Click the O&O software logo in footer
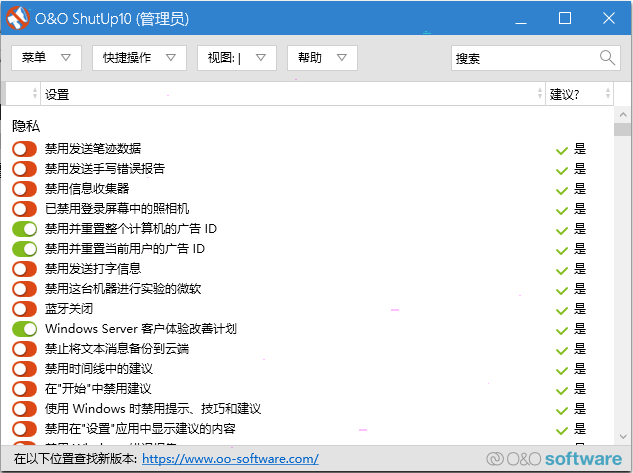Viewport: 633px width, 473px height. pos(554,459)
